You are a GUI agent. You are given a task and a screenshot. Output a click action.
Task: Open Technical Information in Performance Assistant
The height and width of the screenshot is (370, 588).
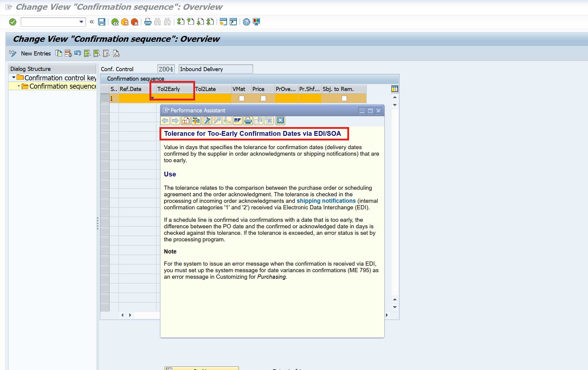pos(196,120)
